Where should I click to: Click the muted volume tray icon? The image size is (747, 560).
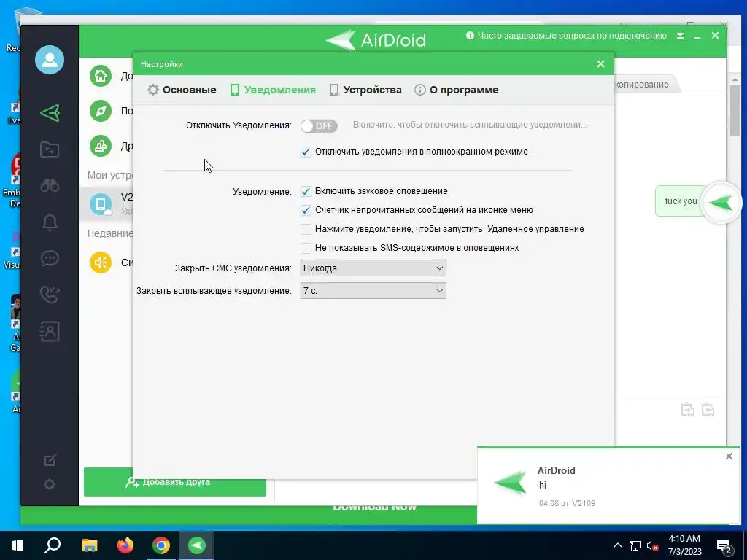tap(653, 545)
